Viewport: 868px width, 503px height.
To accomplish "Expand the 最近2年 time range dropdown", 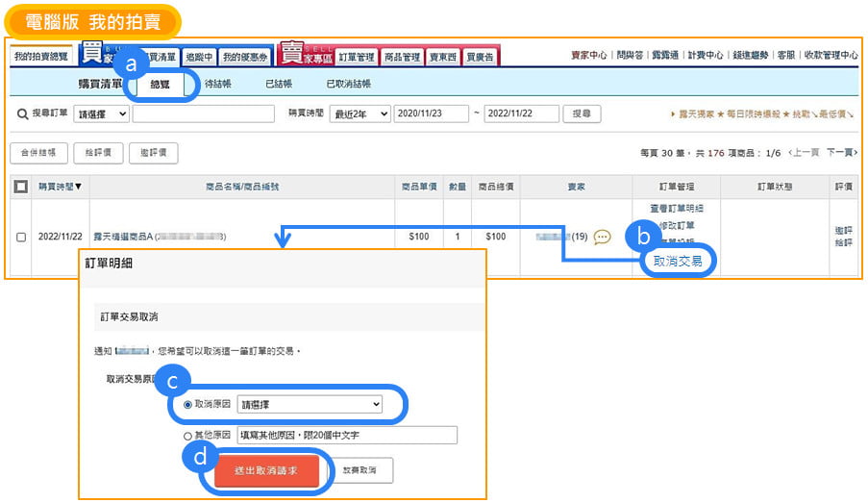I will coord(360,114).
